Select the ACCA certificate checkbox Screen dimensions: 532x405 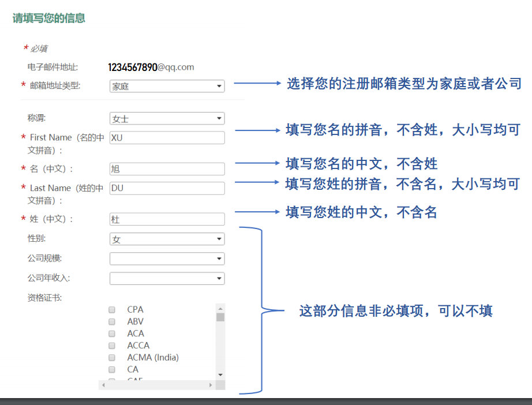click(112, 346)
